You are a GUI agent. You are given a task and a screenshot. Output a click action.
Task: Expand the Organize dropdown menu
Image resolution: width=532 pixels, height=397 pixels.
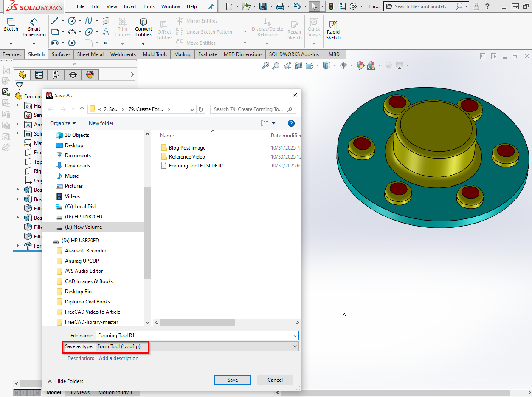pyautogui.click(x=63, y=123)
